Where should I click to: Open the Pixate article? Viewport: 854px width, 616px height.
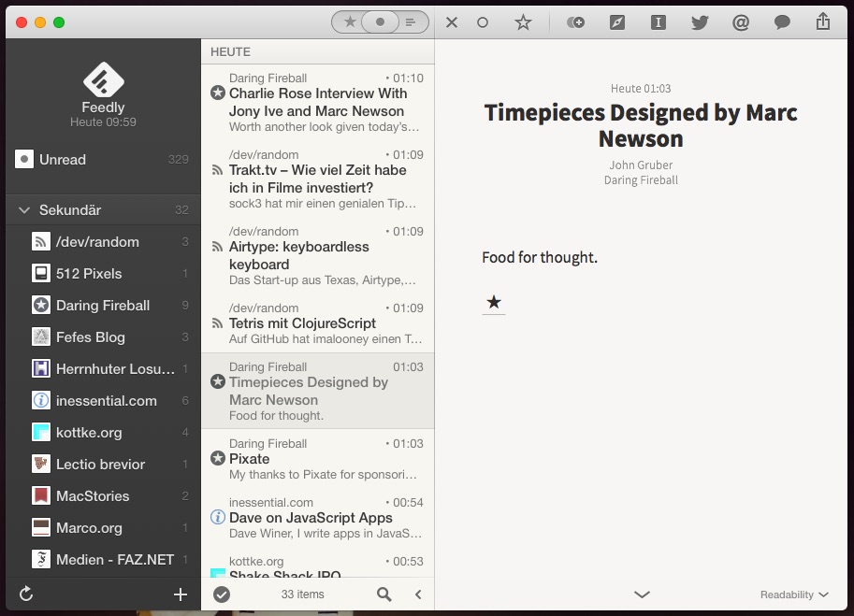click(317, 459)
